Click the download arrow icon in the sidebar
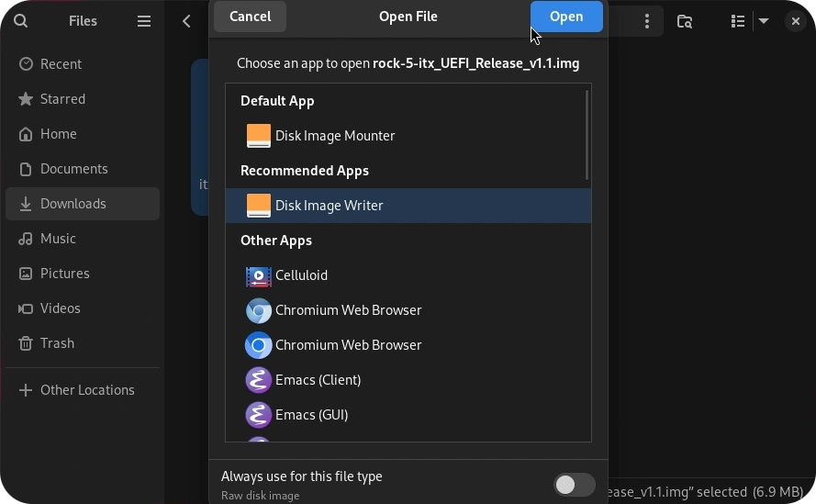This screenshot has width=816, height=504. (26, 204)
